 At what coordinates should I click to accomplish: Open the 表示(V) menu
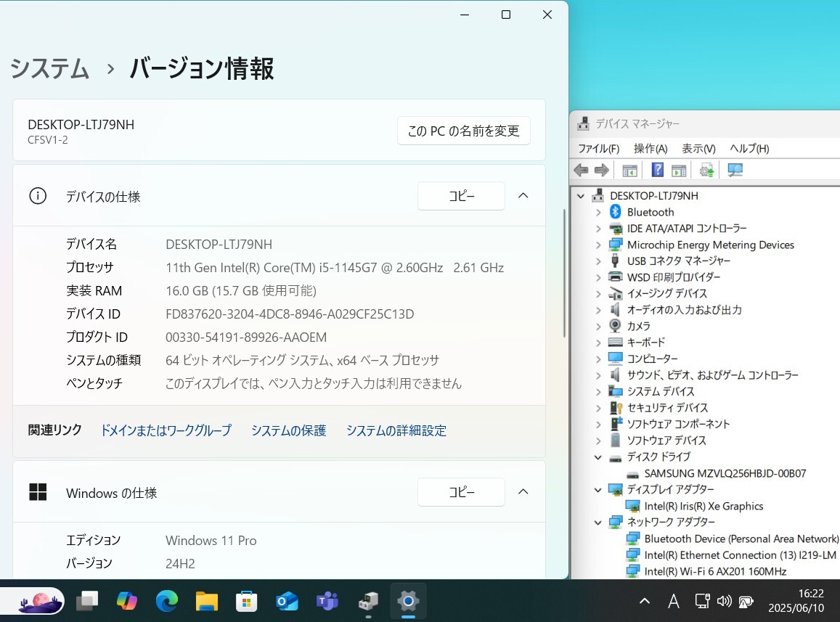(698, 148)
